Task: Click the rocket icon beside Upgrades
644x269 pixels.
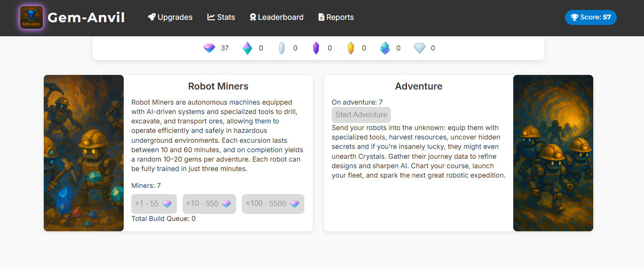Action: 151,17
